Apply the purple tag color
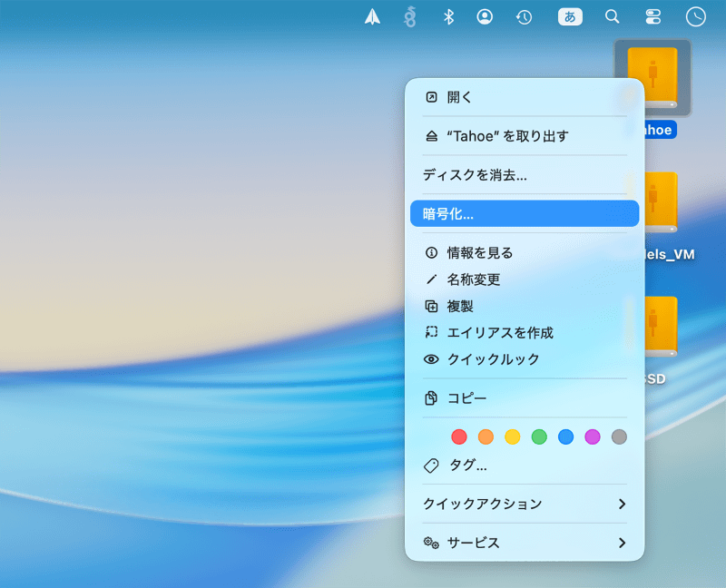726x588 pixels. point(593,436)
